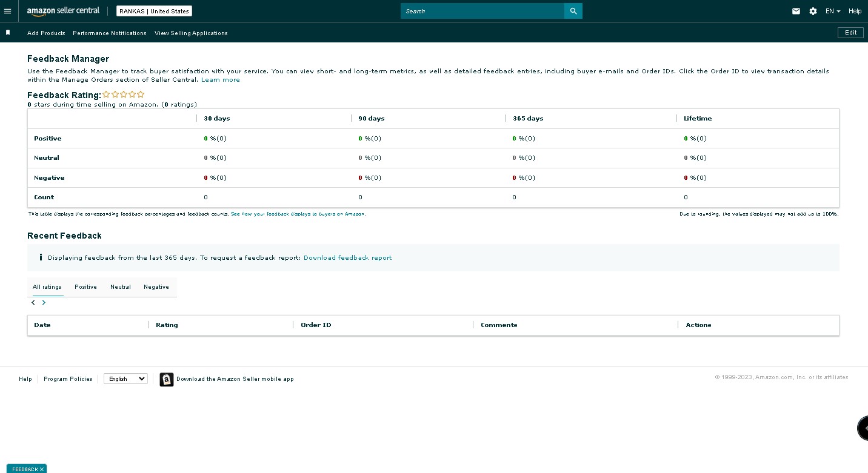Click the FEEDBACK label on the floating widget
The height and width of the screenshot is (473, 868).
pos(25,469)
